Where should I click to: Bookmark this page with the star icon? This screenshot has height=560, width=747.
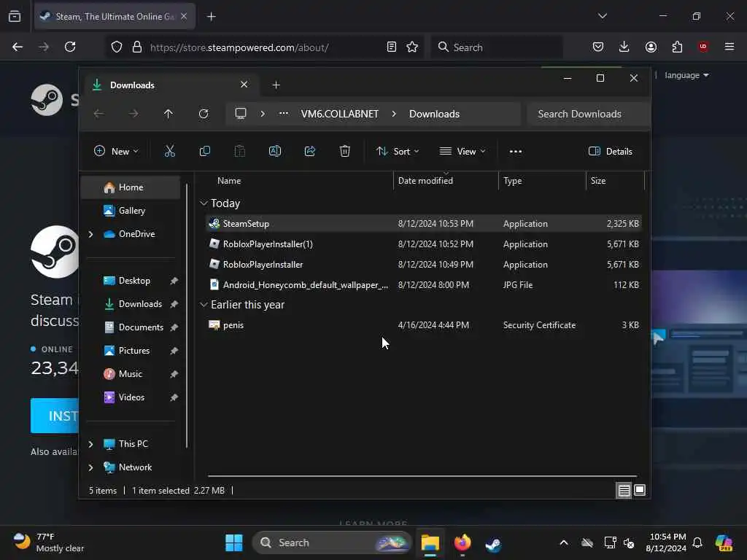(412, 47)
